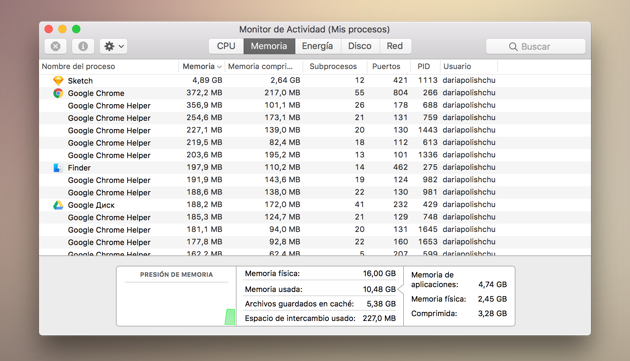The image size is (630, 361).
Task: Sort by Usuario column header
Action: [457, 66]
